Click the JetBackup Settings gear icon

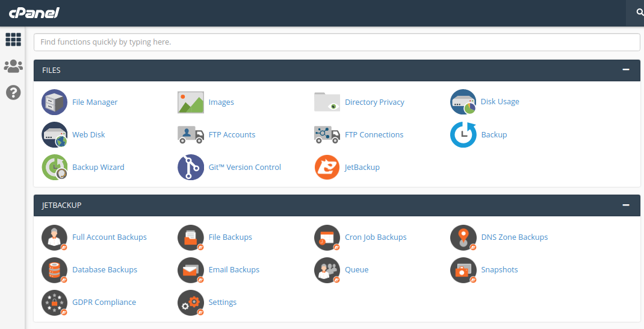[x=191, y=302]
